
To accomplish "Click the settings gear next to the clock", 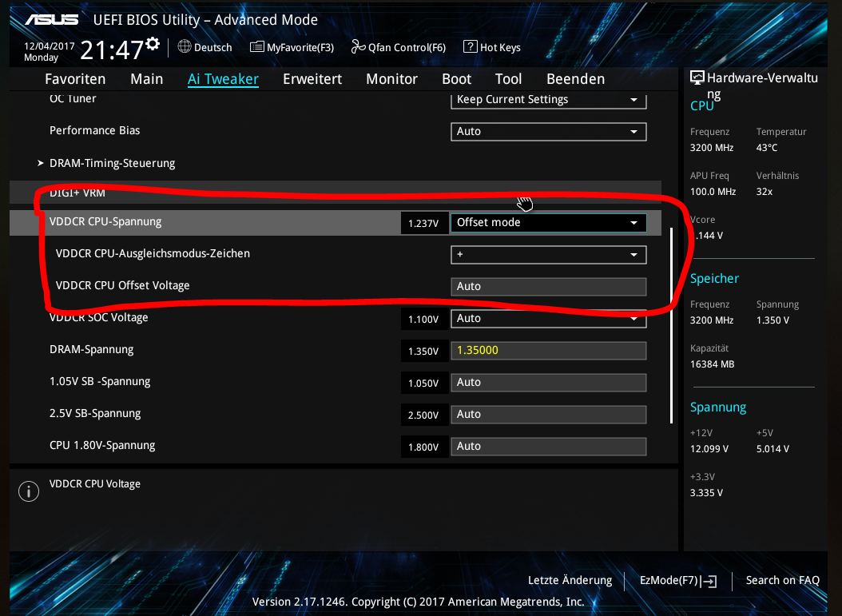I will 153,44.
